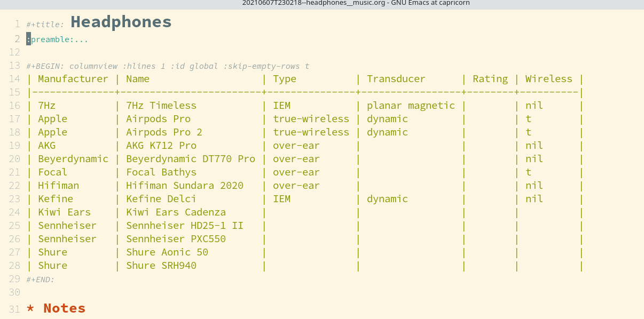Select the Type column header

(285, 79)
